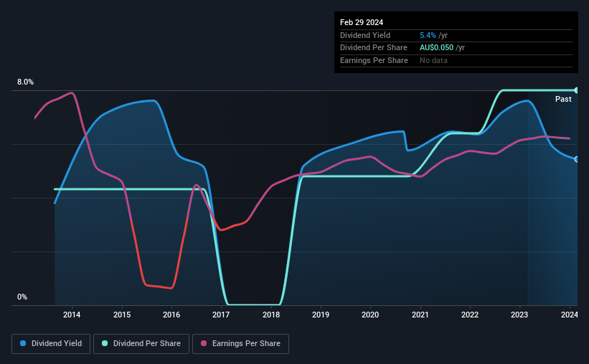Toggle the Dividend Per Share legend button
This screenshot has width=589, height=364.
coord(141,344)
